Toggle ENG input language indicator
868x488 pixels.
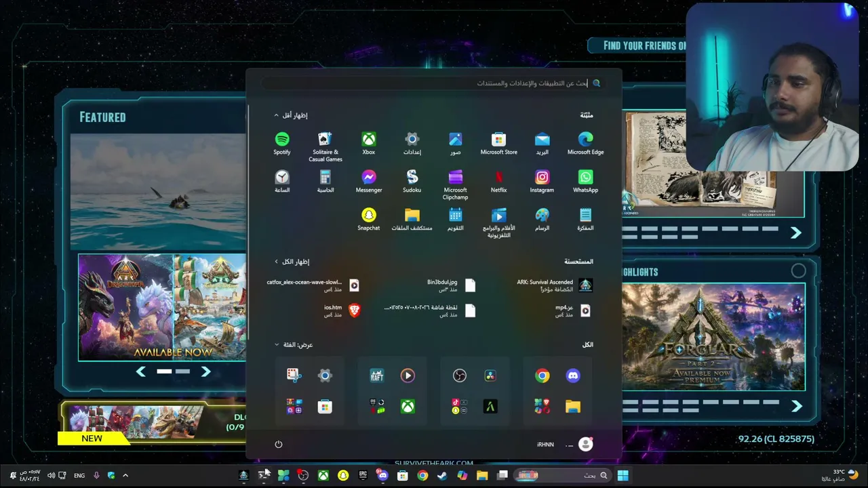coord(79,475)
